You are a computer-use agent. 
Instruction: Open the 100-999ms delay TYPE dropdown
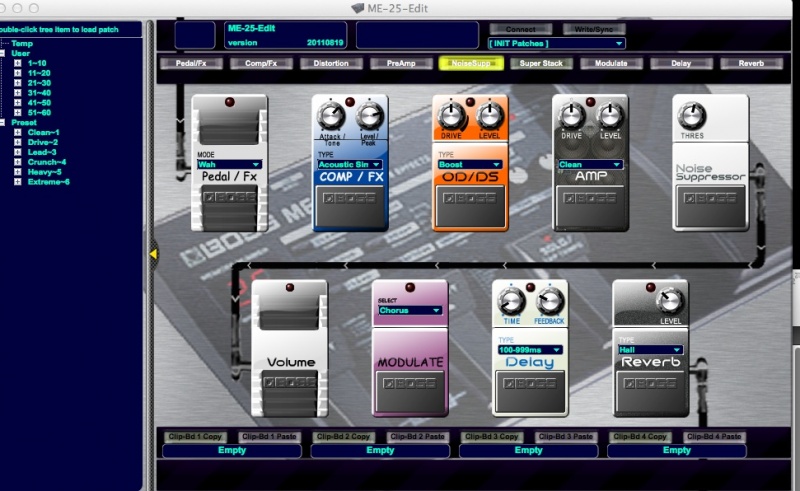pyautogui.click(x=530, y=350)
